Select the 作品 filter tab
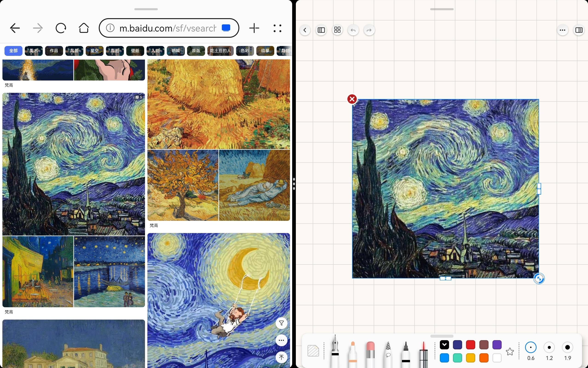Image resolution: width=588 pixels, height=368 pixels. (54, 51)
